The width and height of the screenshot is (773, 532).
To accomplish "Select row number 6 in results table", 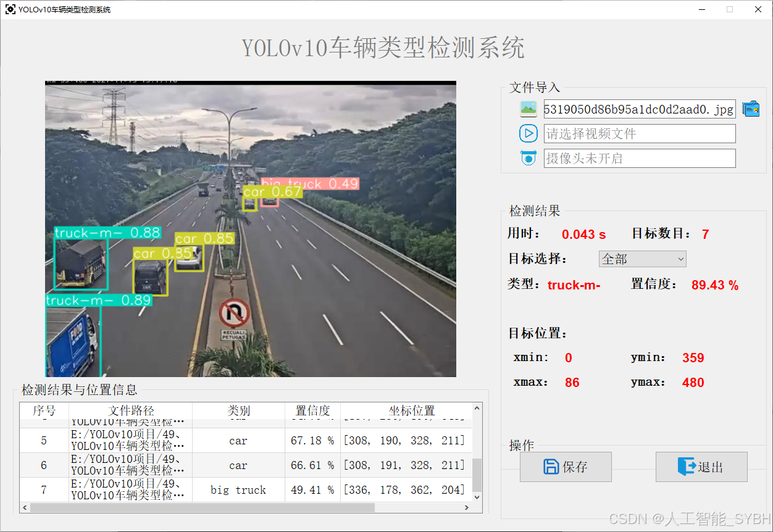I will 44,465.
